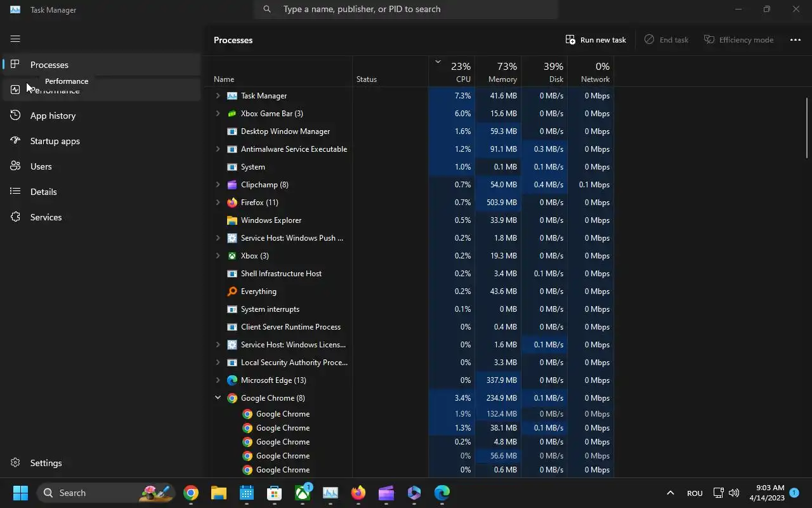Switch to the Services page
812x508 pixels.
click(x=101, y=217)
